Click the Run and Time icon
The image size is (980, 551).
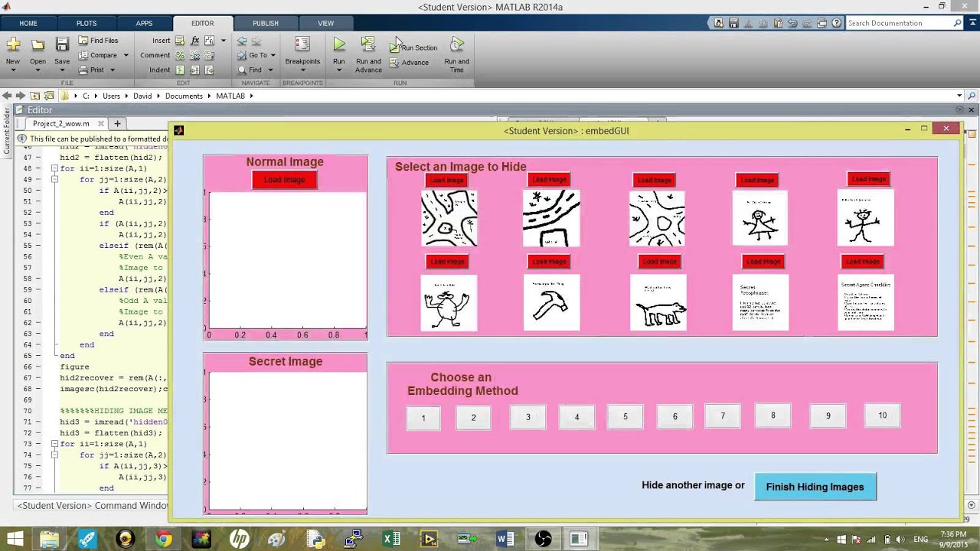[456, 45]
